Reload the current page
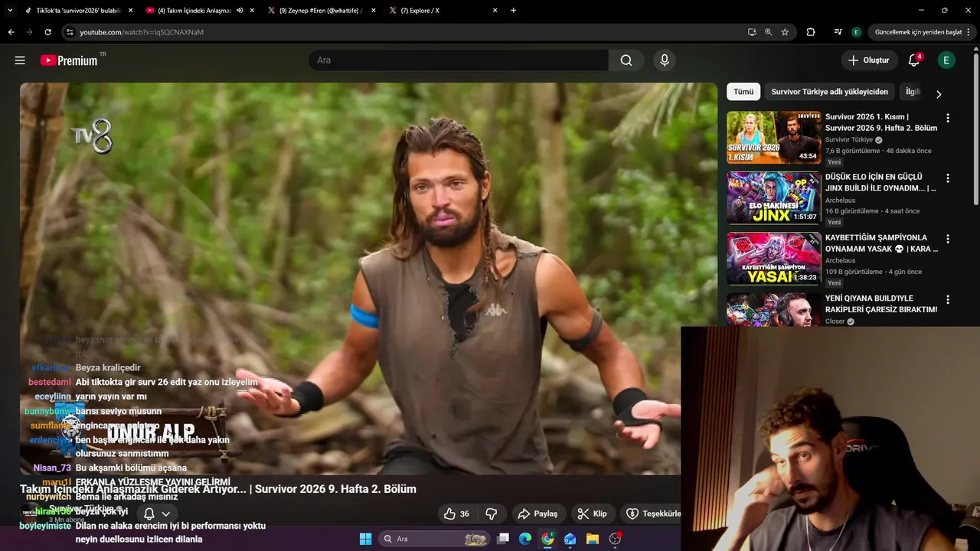This screenshot has width=980, height=551. click(x=47, y=32)
